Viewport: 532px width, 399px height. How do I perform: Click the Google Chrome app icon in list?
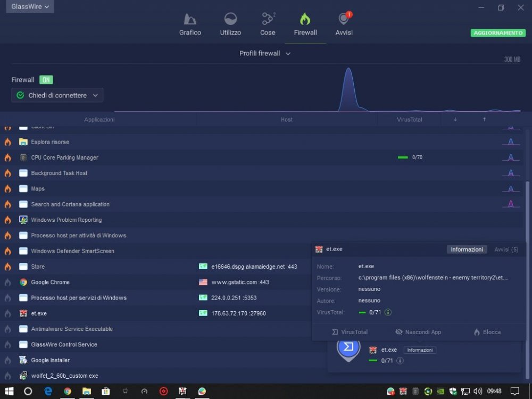click(x=23, y=282)
